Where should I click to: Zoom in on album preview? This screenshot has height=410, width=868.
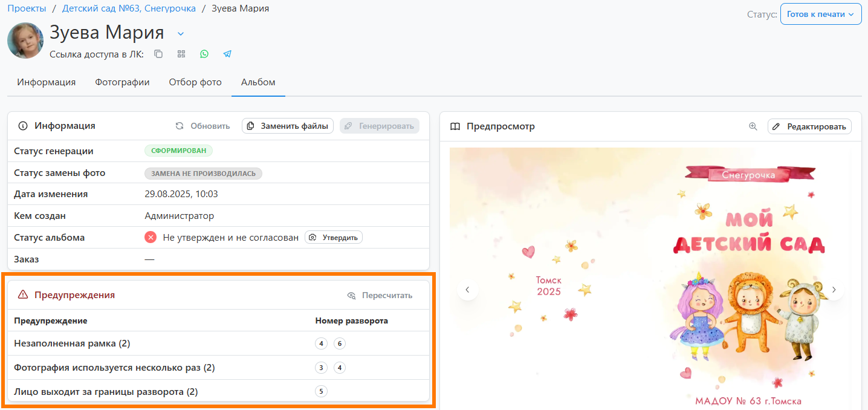753,126
